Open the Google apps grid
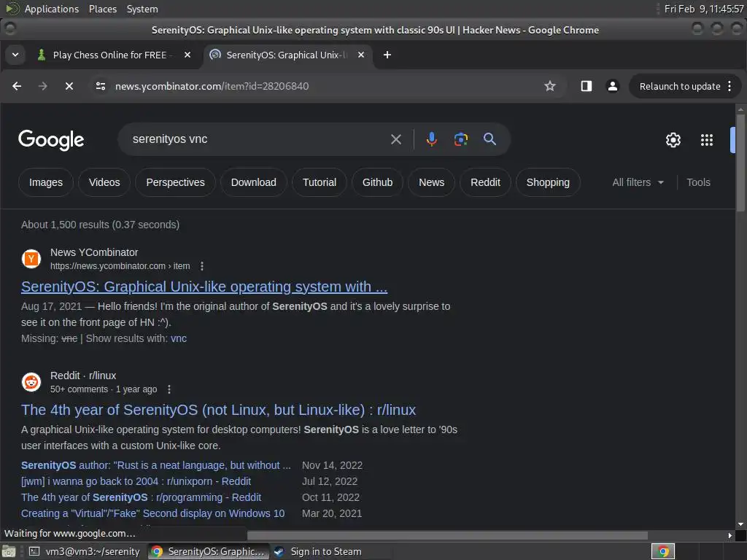This screenshot has height=560, width=747. pyautogui.click(x=706, y=140)
